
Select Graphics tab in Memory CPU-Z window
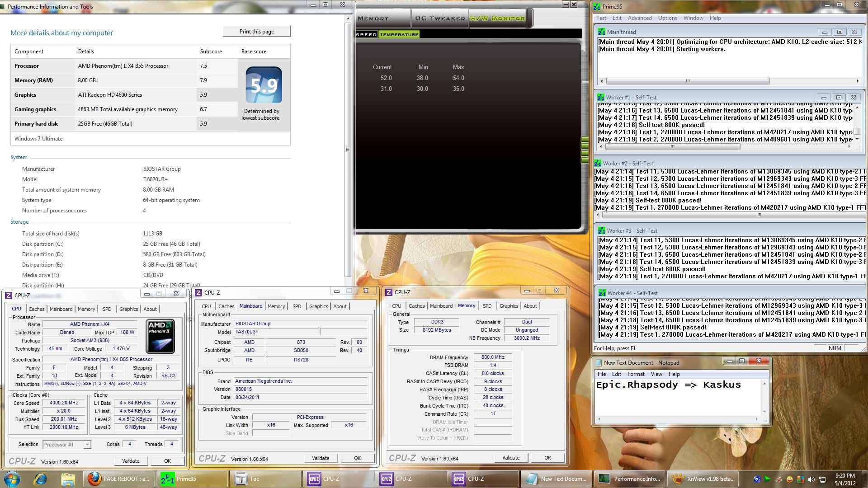point(509,306)
